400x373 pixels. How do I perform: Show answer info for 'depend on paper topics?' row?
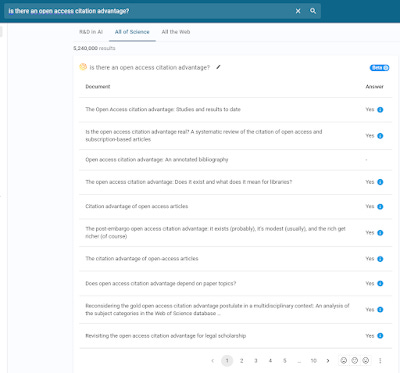click(x=380, y=283)
